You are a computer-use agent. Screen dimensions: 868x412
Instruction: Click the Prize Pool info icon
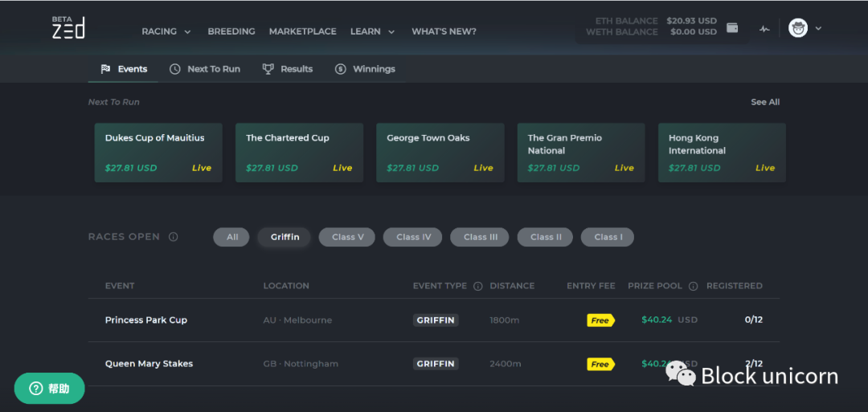click(693, 287)
